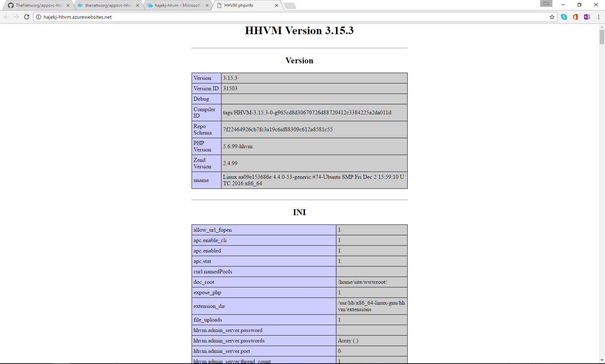This screenshot has width=605, height=364.
Task: Close the HHVM phpinfo tab
Action: [277, 5]
